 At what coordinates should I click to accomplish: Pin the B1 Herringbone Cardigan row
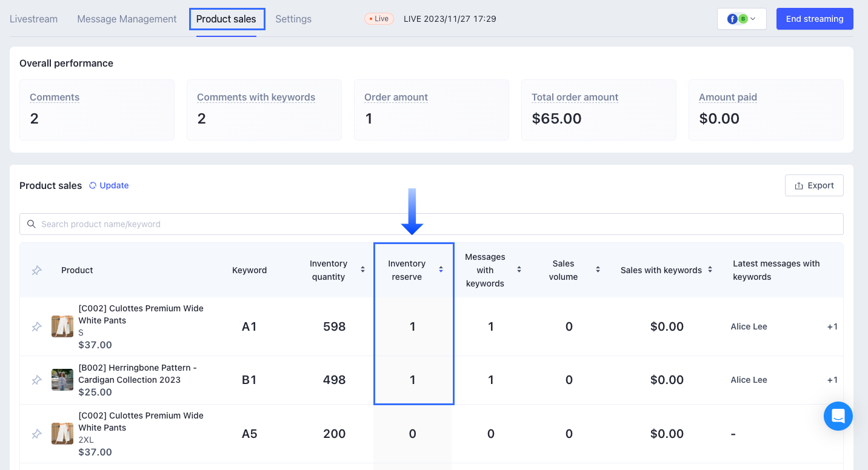pyautogui.click(x=37, y=380)
